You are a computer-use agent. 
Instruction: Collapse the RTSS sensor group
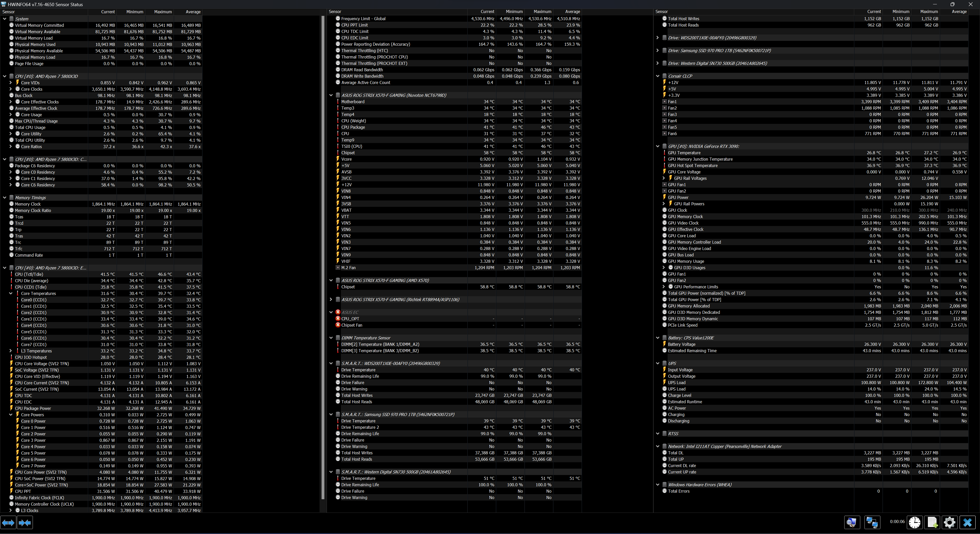[x=657, y=434]
